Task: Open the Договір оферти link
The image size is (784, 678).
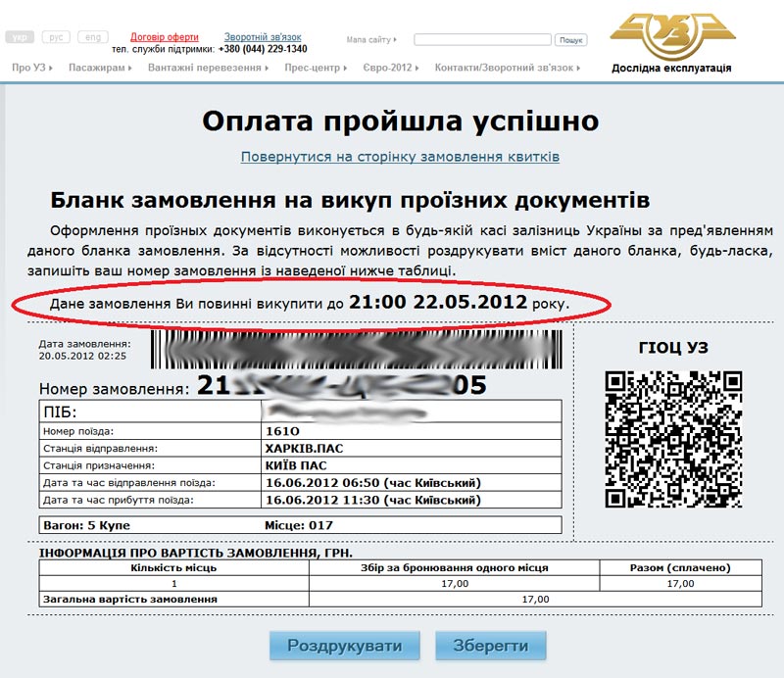Action: (x=164, y=37)
